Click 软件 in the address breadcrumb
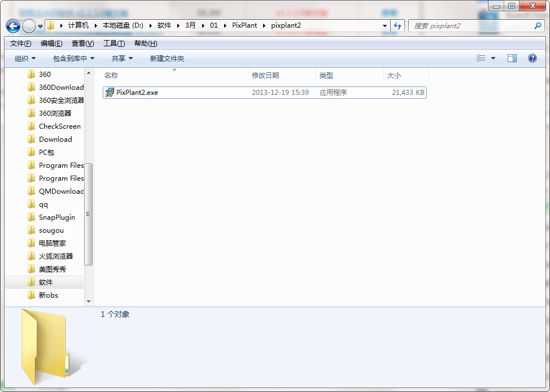 pos(164,25)
